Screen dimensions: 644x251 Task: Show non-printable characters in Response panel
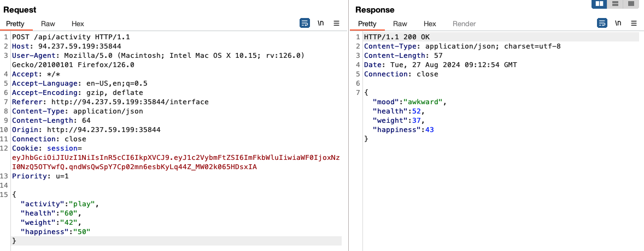618,23
